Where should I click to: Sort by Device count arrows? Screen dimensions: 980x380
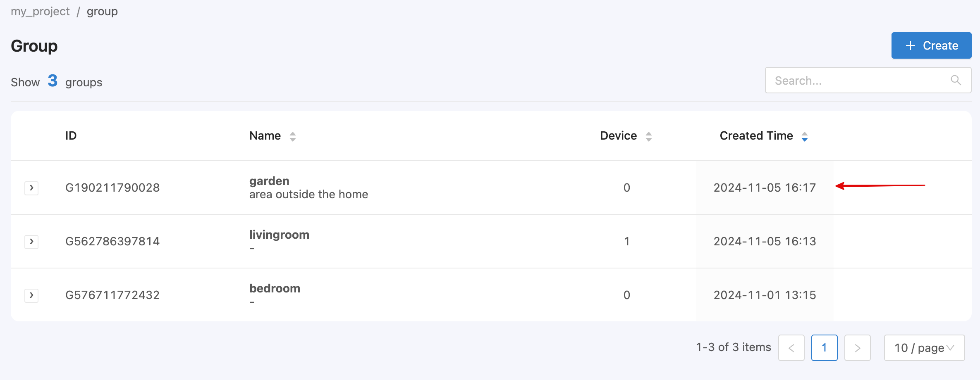pyautogui.click(x=649, y=136)
